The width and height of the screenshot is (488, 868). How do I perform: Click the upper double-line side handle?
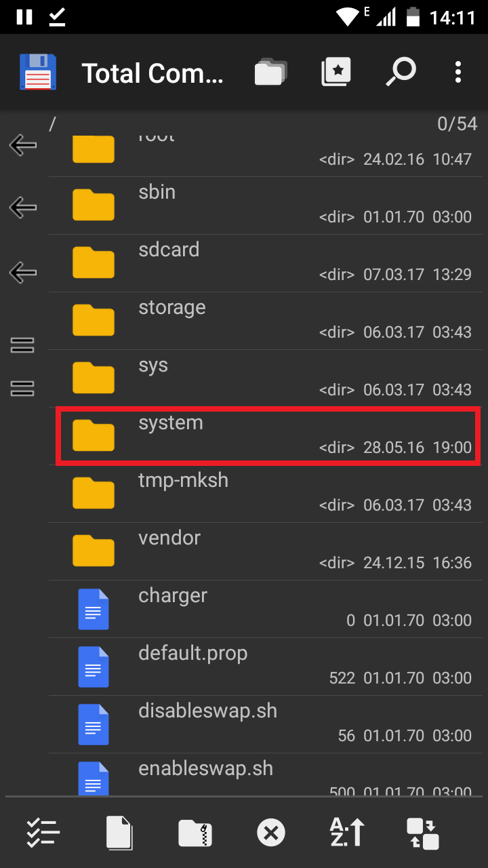[23, 345]
